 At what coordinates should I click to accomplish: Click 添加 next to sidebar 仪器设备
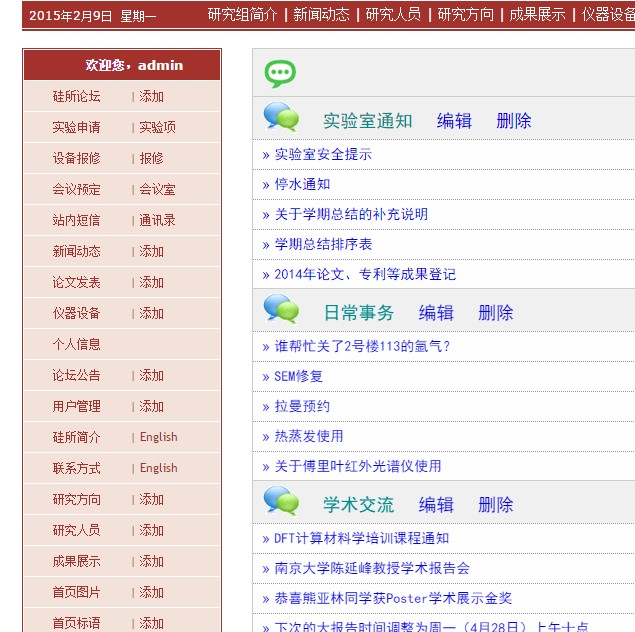(x=151, y=313)
